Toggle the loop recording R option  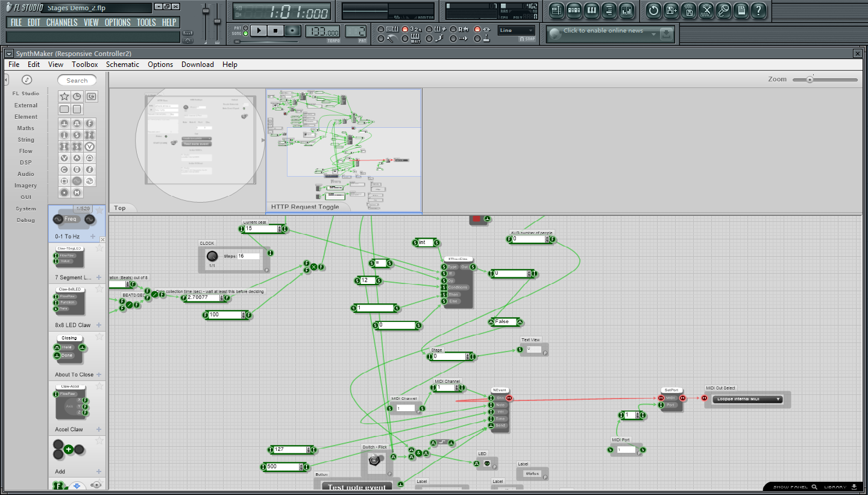tap(453, 29)
